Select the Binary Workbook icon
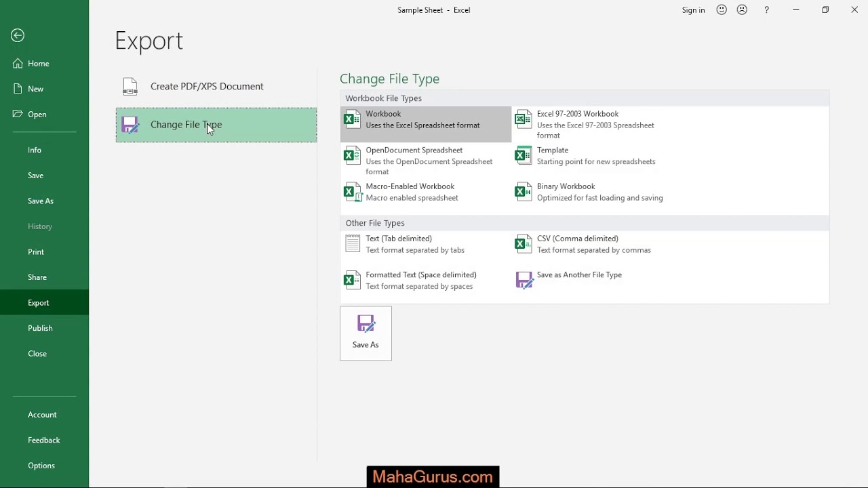This screenshot has height=488, width=868. click(523, 192)
